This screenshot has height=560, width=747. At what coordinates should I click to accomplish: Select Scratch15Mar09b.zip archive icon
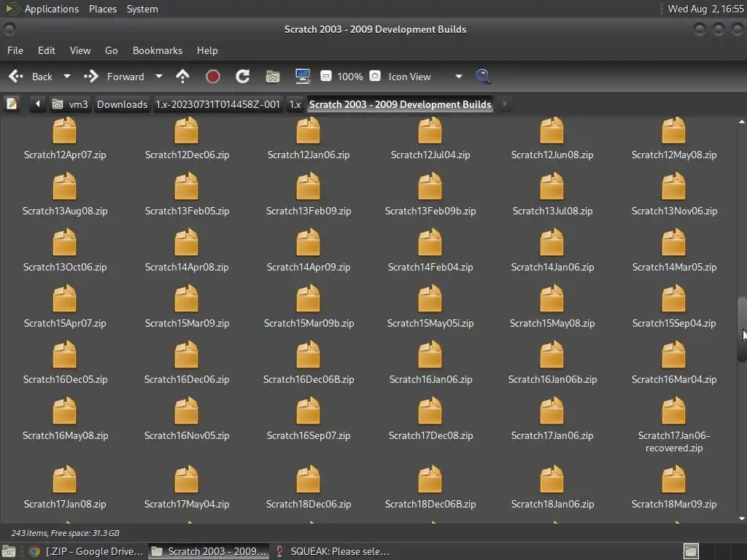309,298
